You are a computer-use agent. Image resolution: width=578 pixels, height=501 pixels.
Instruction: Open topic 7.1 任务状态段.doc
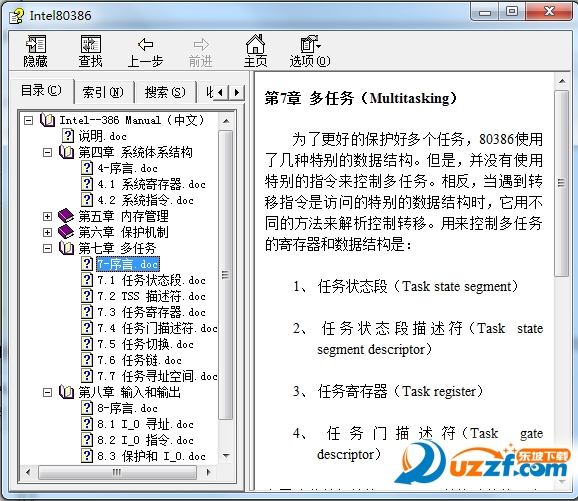pos(151,280)
